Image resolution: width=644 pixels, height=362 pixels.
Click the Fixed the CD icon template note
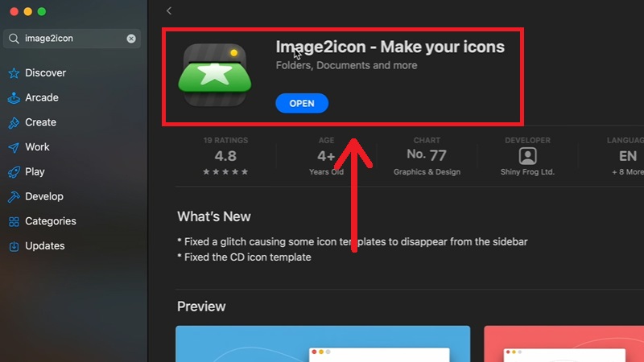pyautogui.click(x=244, y=257)
